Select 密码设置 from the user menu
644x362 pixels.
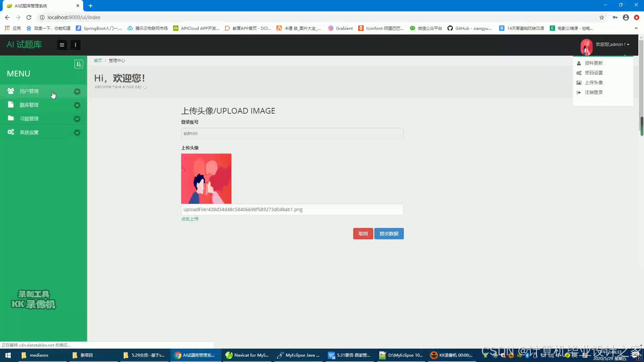[594, 73]
